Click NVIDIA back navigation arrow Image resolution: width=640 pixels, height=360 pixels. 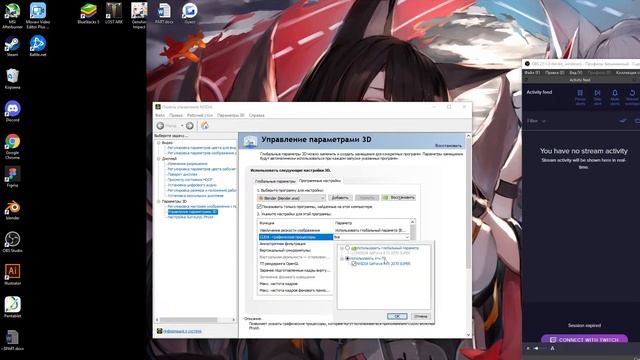[x=160, y=126]
